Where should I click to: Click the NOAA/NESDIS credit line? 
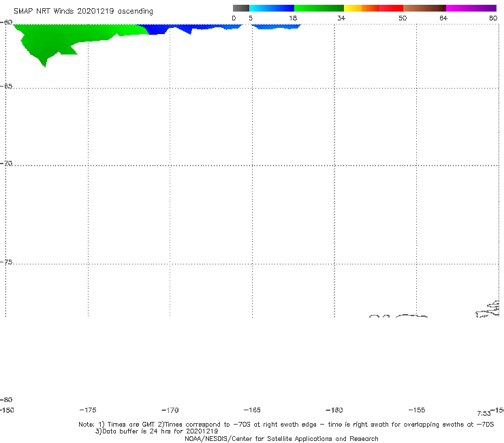[281, 438]
